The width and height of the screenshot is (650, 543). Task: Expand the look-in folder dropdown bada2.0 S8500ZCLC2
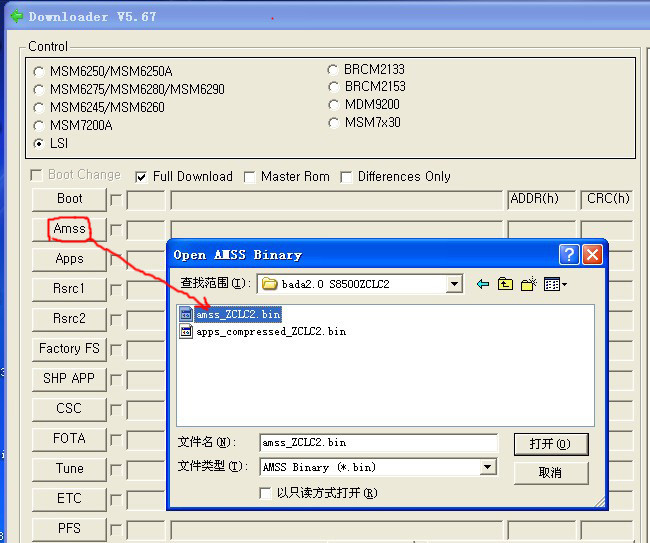(454, 284)
